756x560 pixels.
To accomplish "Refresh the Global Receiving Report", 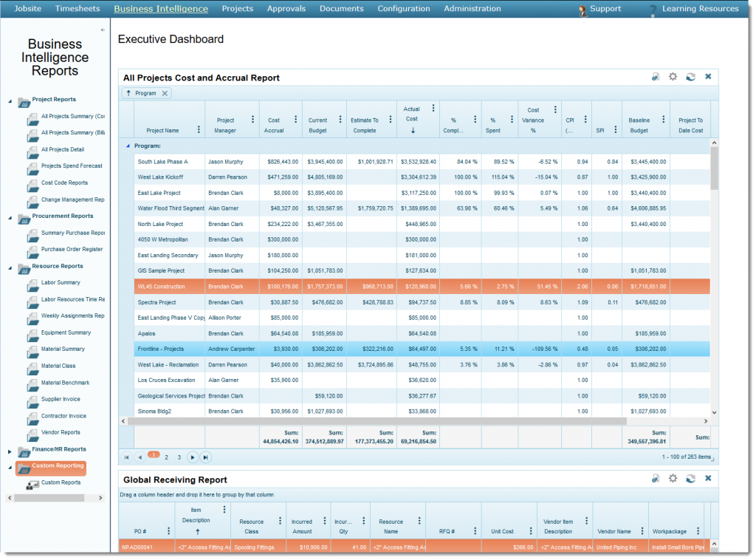I will pos(690,478).
